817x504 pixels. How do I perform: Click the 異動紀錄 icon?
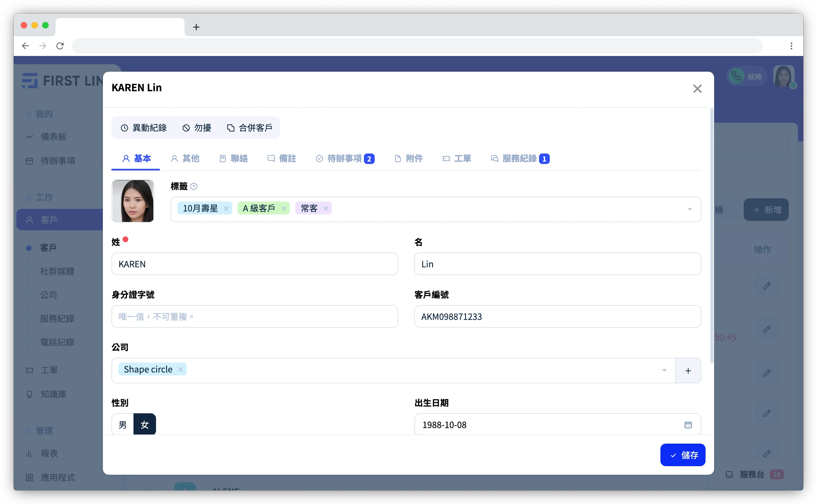click(x=125, y=128)
